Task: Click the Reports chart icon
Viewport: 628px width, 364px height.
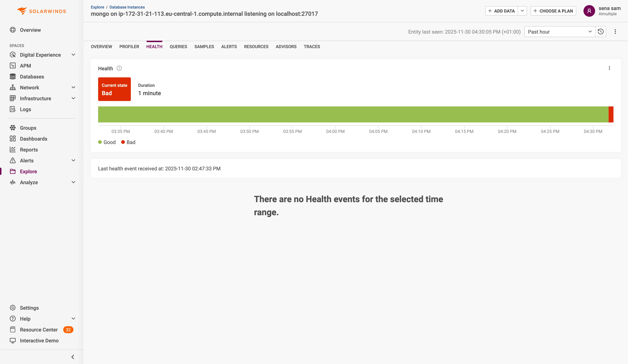Action: [x=13, y=149]
